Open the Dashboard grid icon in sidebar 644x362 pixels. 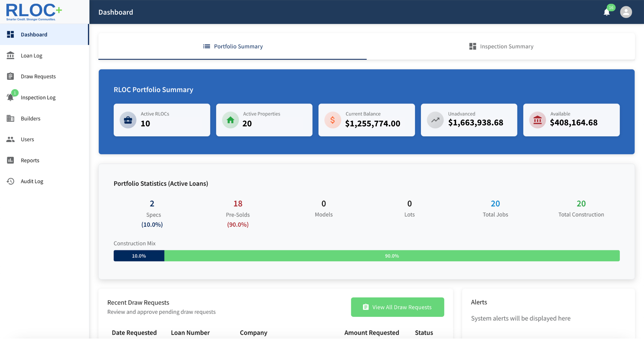[x=10, y=34]
